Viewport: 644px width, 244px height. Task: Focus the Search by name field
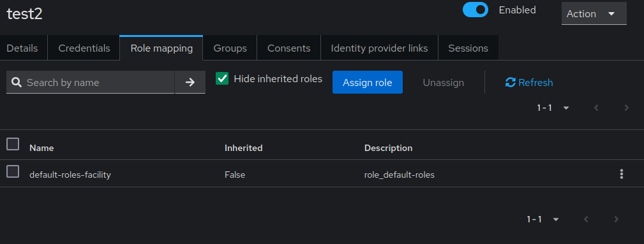click(91, 82)
